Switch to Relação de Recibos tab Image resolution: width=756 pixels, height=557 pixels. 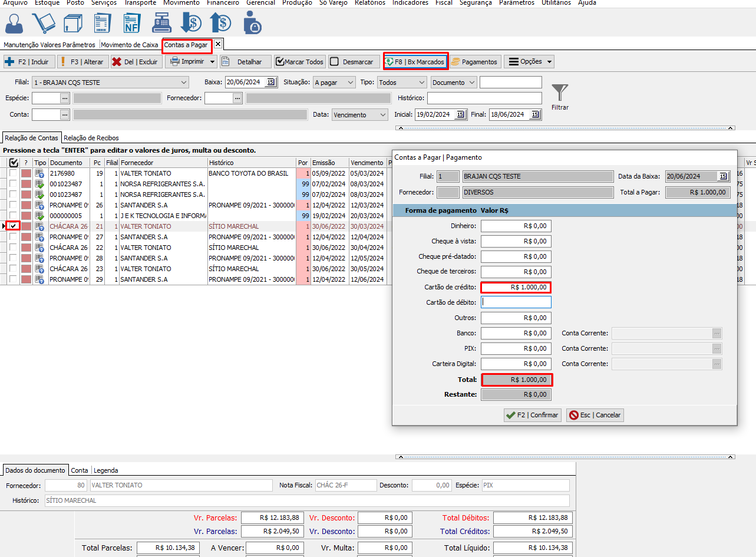(x=91, y=138)
